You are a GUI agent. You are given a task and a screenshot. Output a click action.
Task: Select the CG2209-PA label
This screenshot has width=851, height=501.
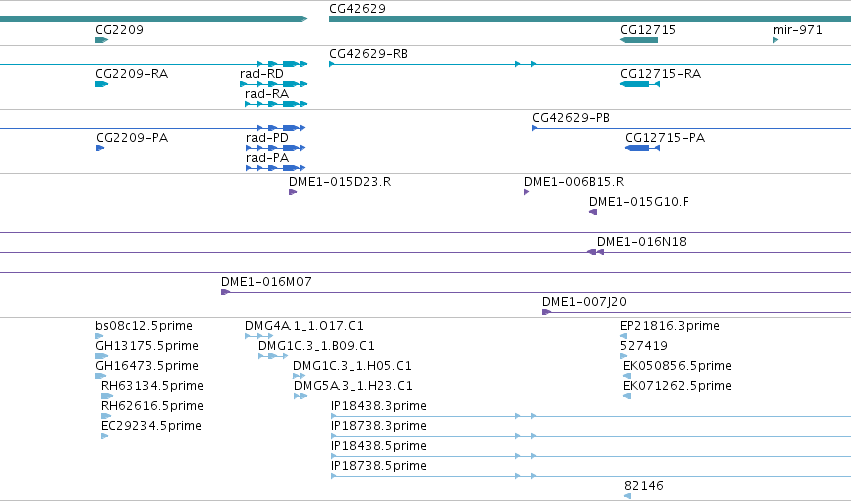coord(132,138)
